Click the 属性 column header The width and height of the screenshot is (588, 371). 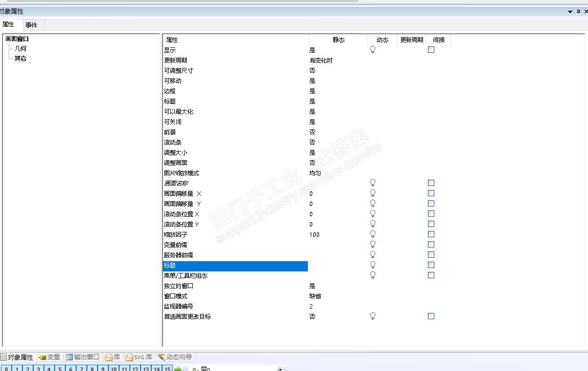click(x=236, y=40)
